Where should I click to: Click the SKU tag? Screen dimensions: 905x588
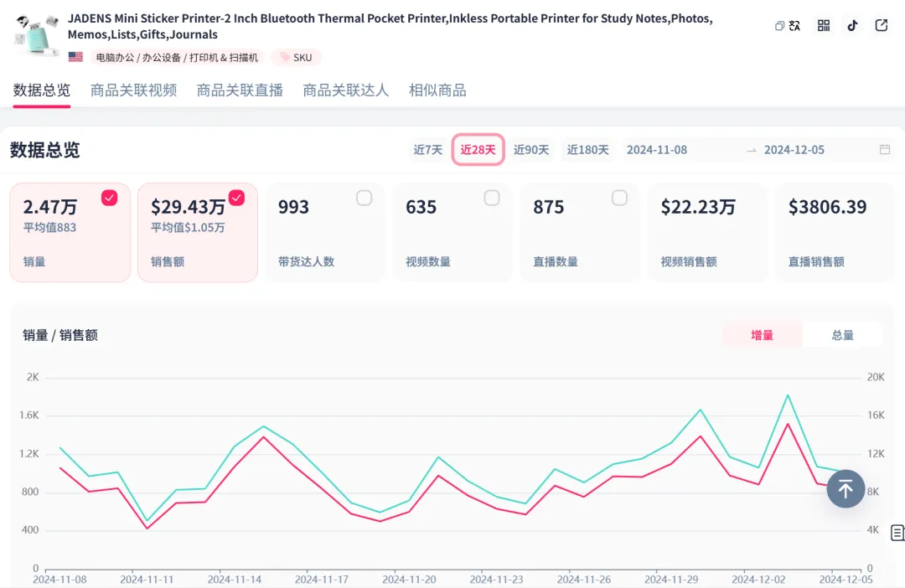coord(296,58)
